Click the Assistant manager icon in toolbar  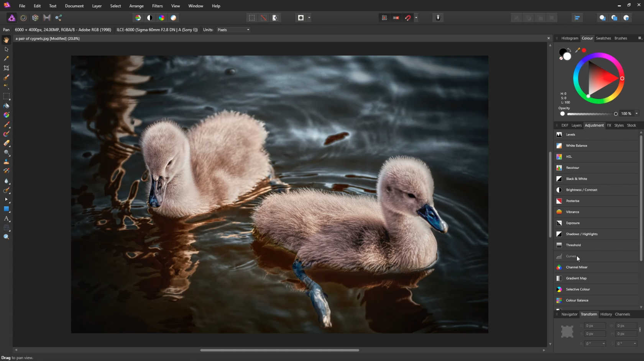point(438,18)
